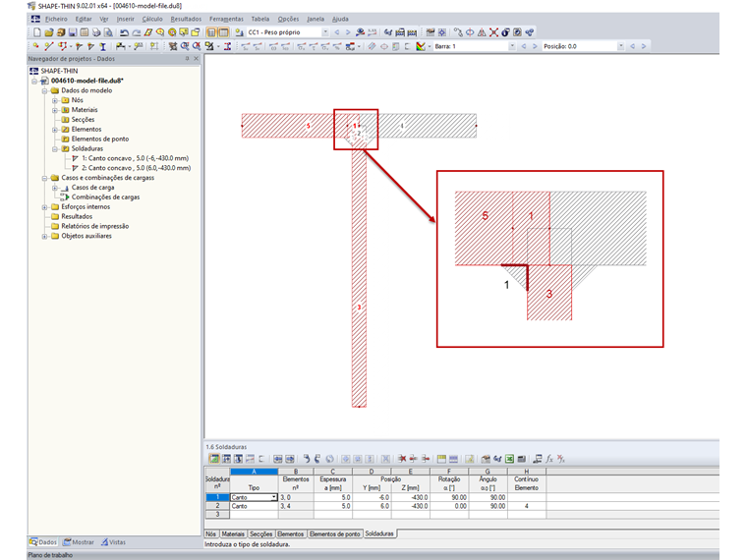Screen dimensions: 747x560
Task: Open the Resultados menu
Action: coord(186,19)
